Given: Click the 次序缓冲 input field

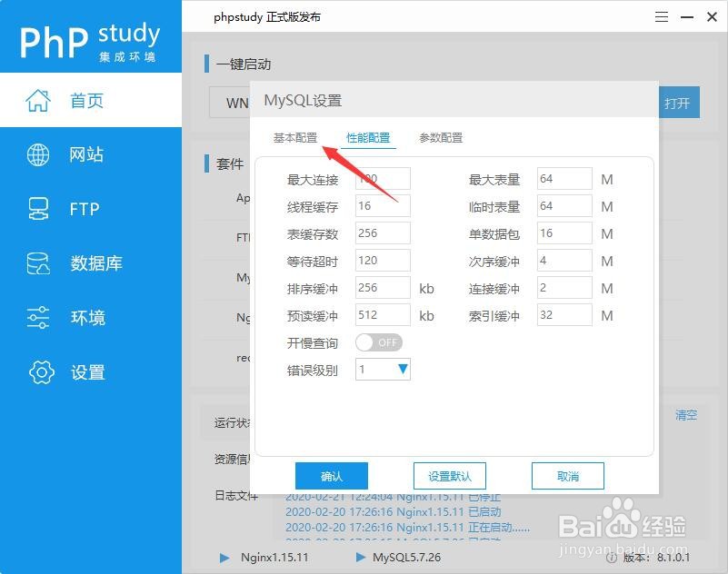Looking at the screenshot, I should [x=564, y=261].
